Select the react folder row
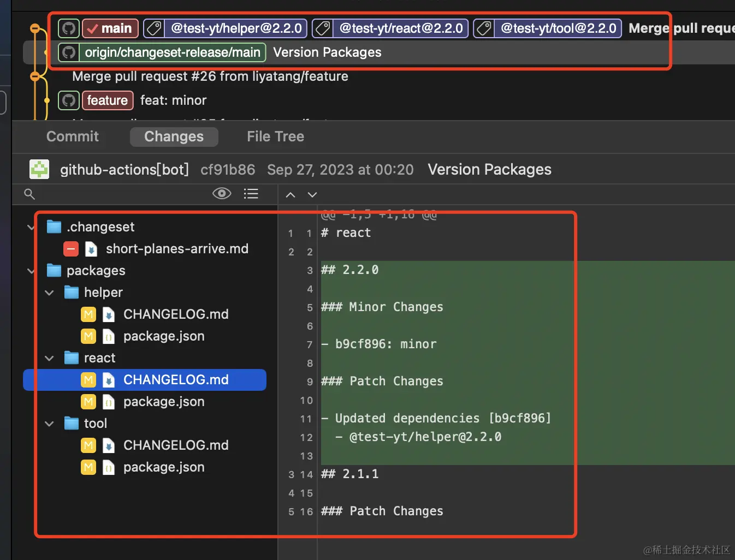This screenshot has width=735, height=560. point(145,358)
